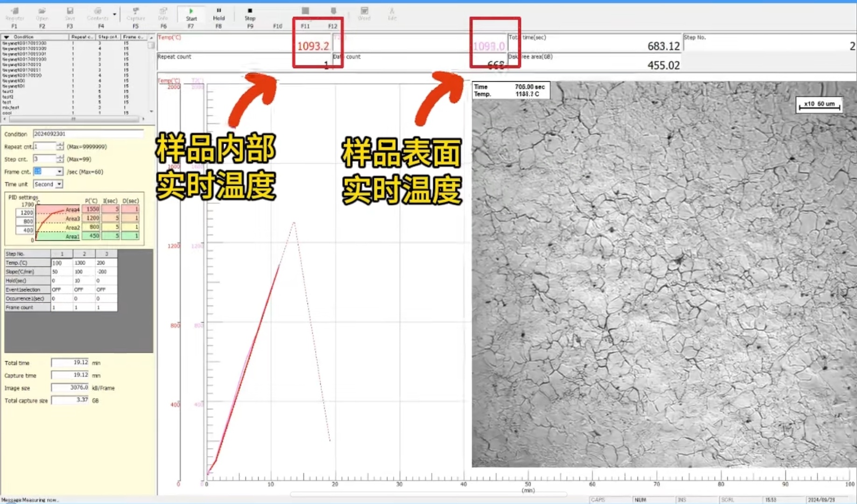The image size is (857, 504).
Task: Click the Area4 P value cell 1550
Action: [92, 210]
